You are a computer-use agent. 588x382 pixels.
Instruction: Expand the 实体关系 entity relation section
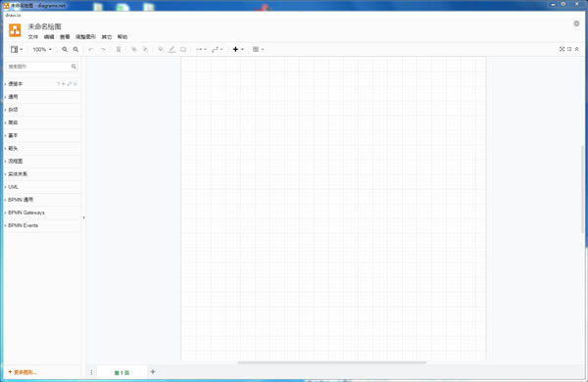tap(42, 174)
